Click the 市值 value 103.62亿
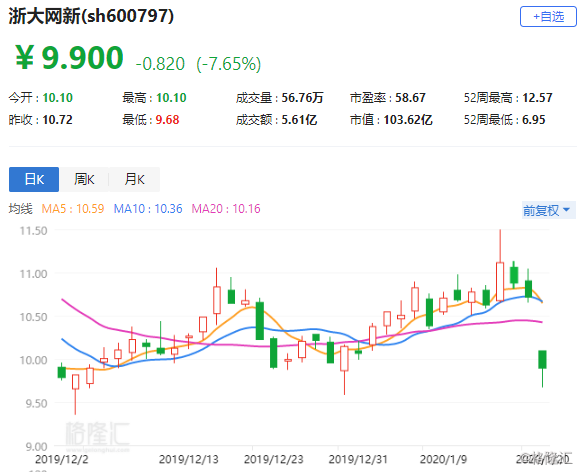The height and width of the screenshot is (472, 580). [408, 120]
